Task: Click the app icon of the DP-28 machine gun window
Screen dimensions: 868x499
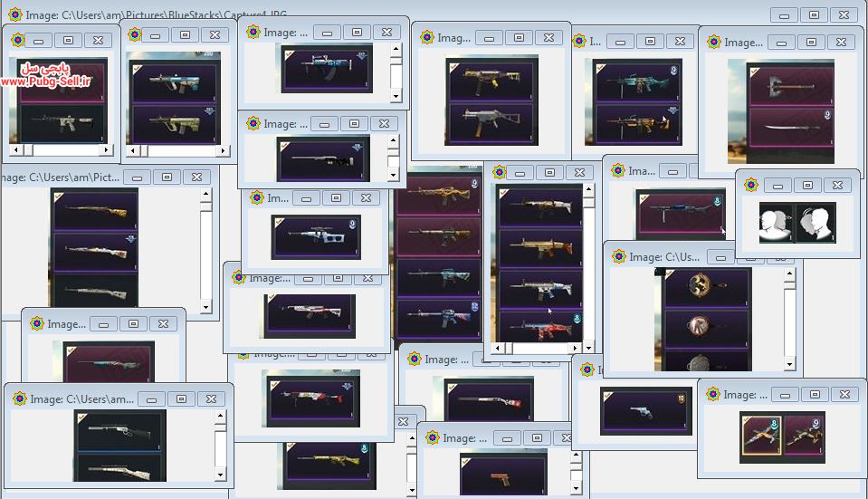Action: point(618,170)
